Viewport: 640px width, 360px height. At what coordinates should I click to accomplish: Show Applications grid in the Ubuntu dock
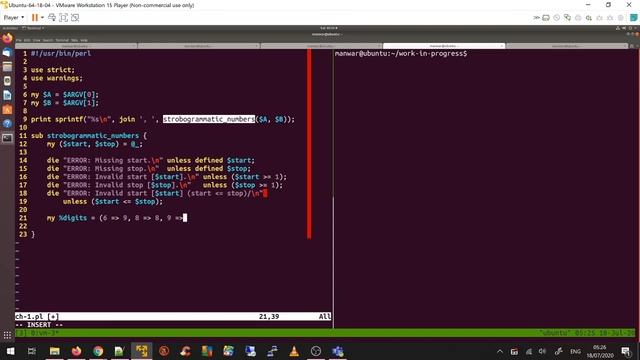click(x=7, y=336)
